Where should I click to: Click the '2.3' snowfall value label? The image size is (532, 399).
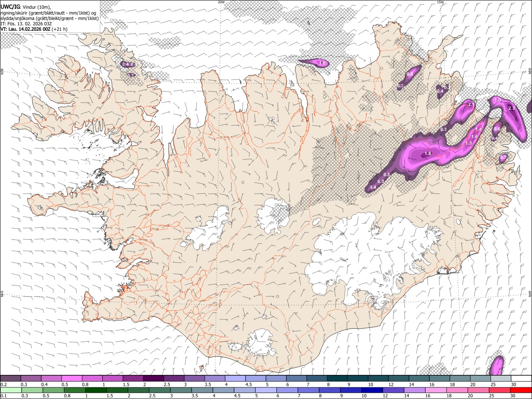pos(512,108)
